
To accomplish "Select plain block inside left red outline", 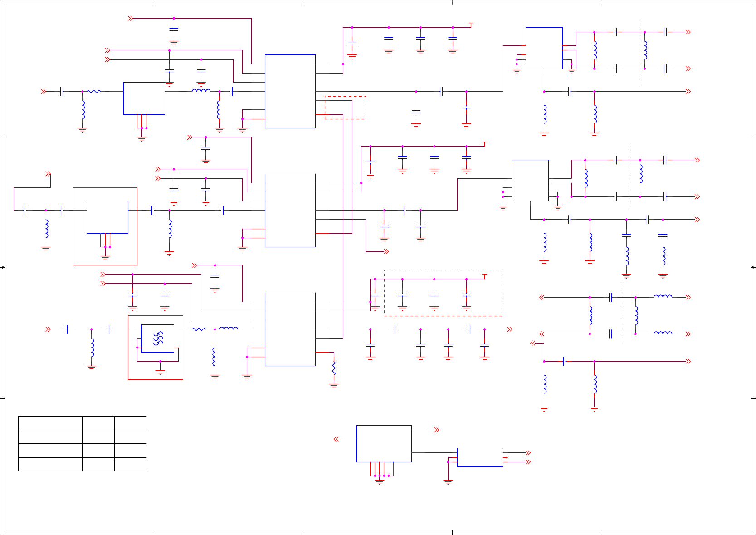I will pos(107,217).
